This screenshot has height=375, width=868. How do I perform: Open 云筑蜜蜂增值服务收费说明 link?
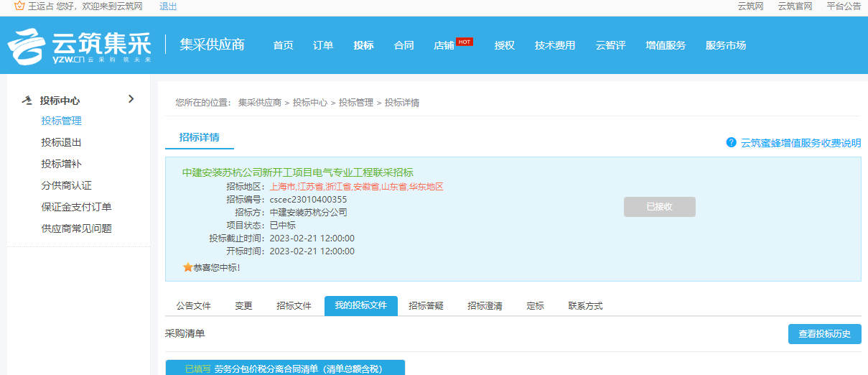[x=801, y=143]
